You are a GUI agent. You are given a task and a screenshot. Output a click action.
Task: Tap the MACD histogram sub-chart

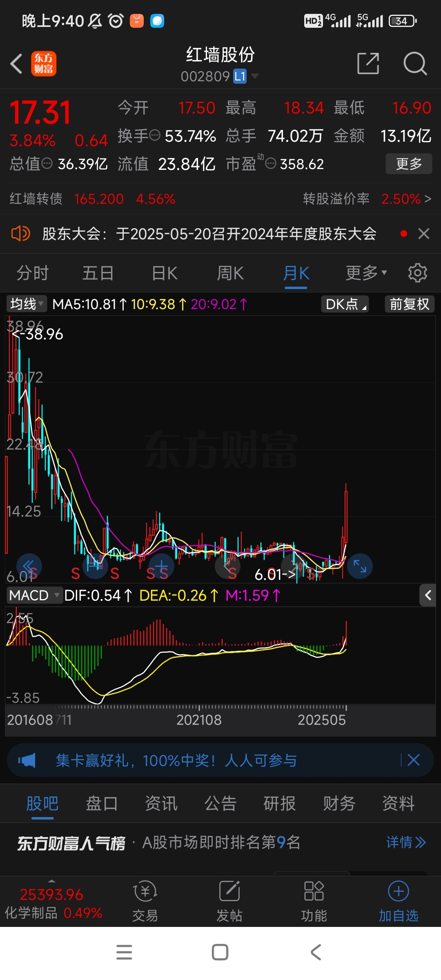(220, 655)
